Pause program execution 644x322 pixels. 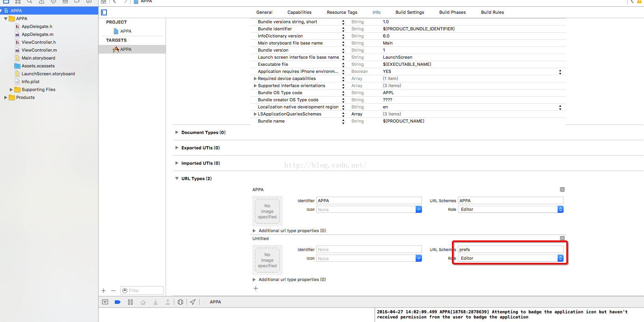(x=130, y=302)
